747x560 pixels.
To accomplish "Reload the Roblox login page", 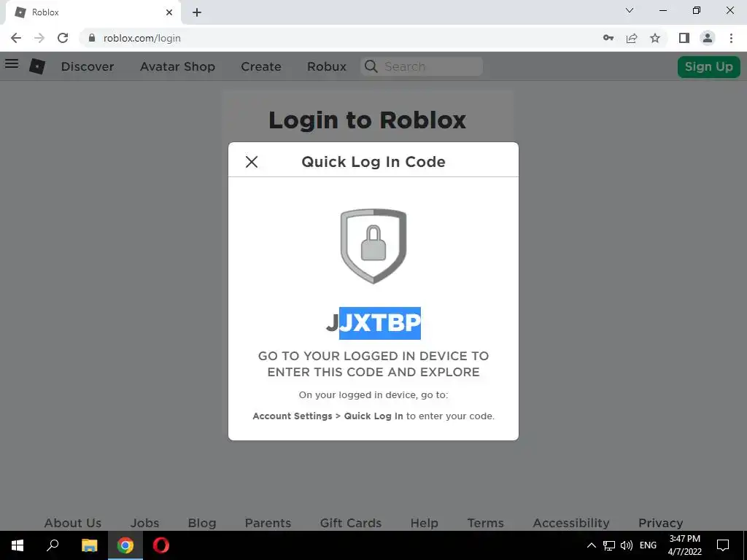I will click(63, 38).
